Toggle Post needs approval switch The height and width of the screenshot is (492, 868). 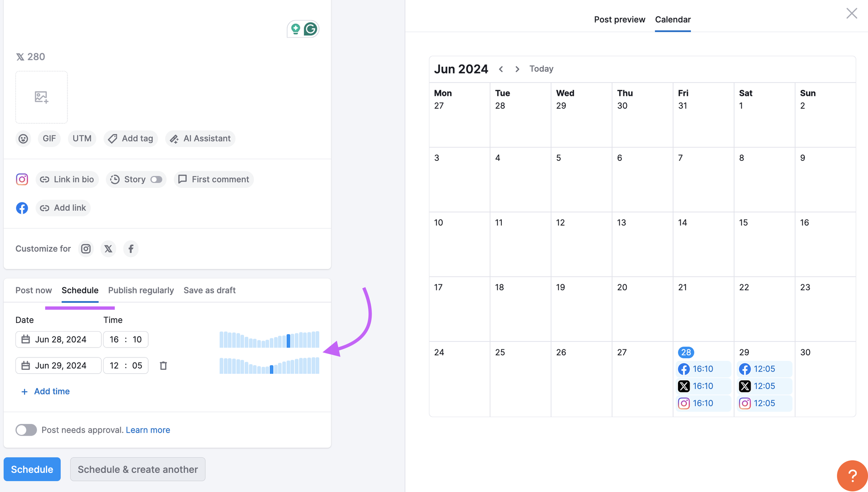click(x=26, y=429)
